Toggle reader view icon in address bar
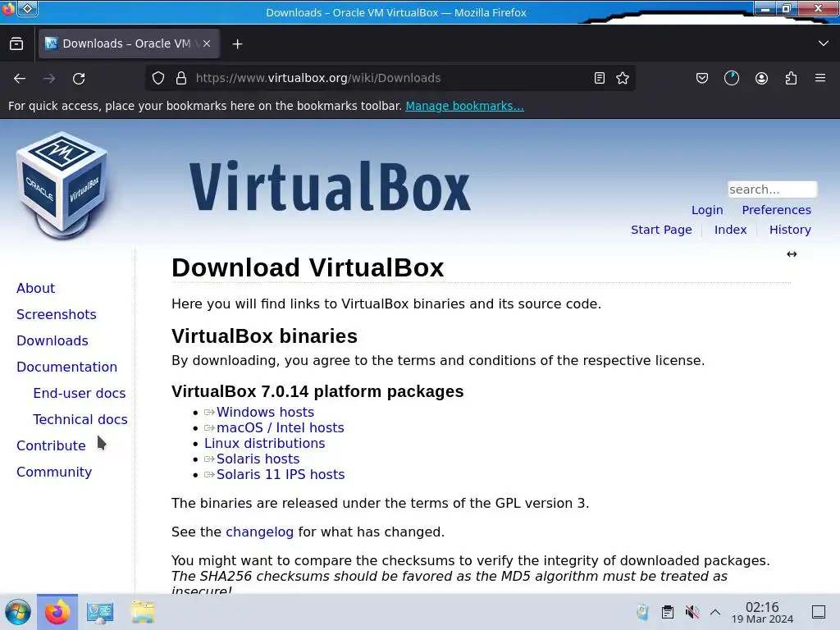 pos(600,78)
